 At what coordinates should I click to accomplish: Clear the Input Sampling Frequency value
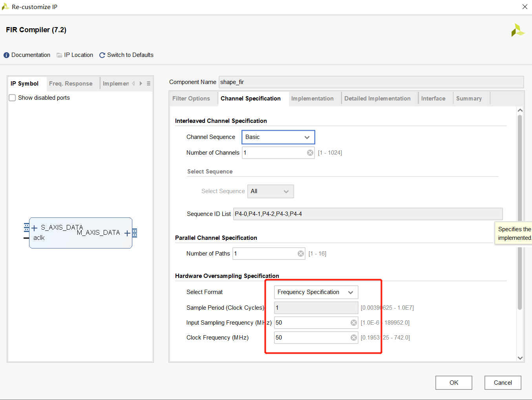pyautogui.click(x=353, y=323)
